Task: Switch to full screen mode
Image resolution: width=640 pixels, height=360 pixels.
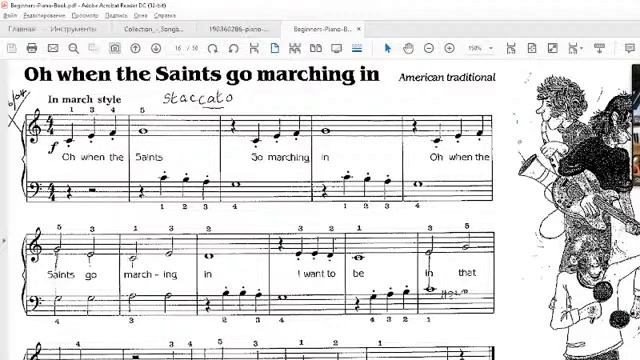Action: (x=553, y=48)
